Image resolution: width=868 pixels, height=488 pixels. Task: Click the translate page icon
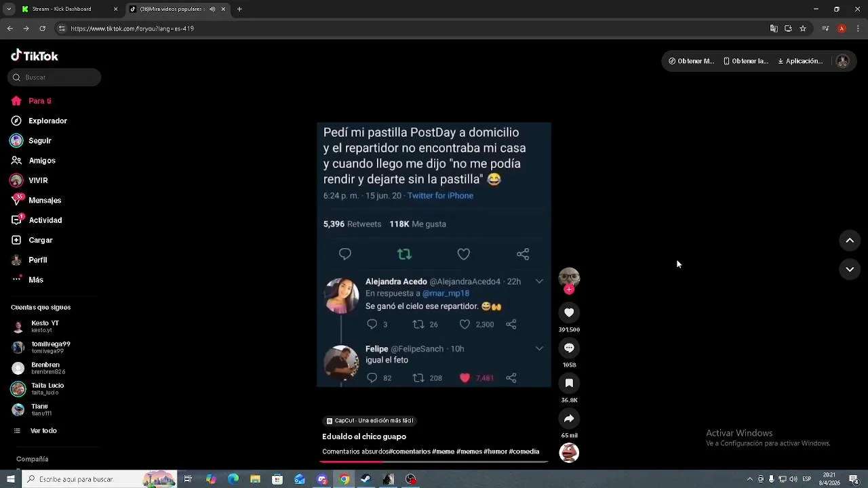(774, 28)
